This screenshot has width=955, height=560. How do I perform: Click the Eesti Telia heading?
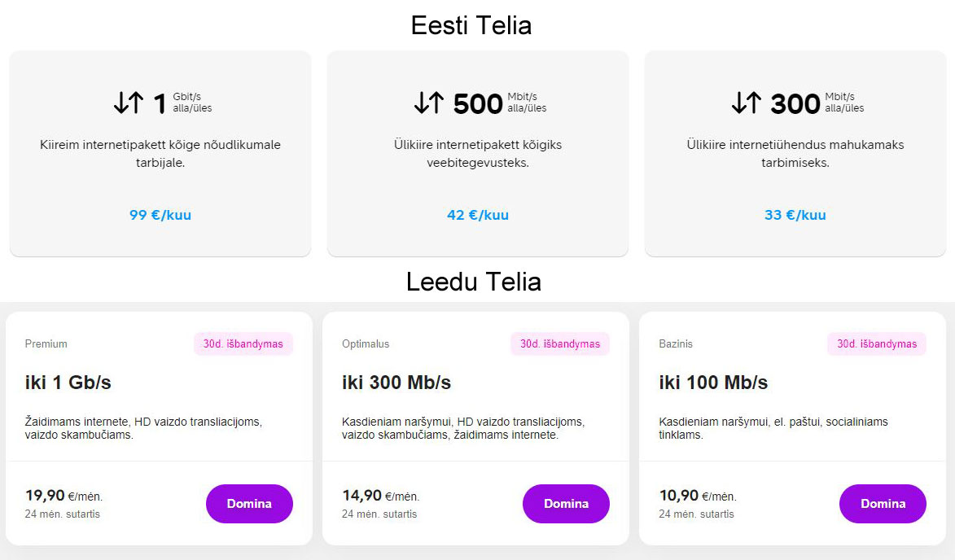click(471, 25)
